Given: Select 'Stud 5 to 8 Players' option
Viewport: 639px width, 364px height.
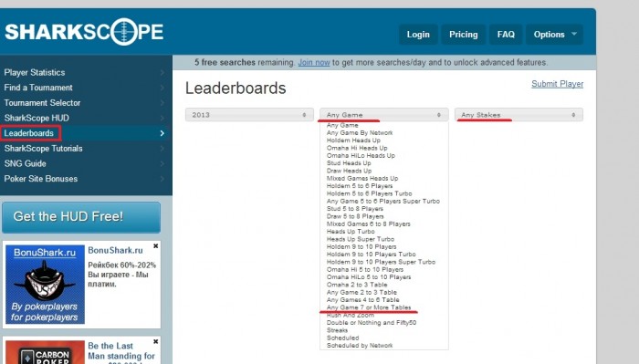Looking at the screenshot, I should 355,209.
